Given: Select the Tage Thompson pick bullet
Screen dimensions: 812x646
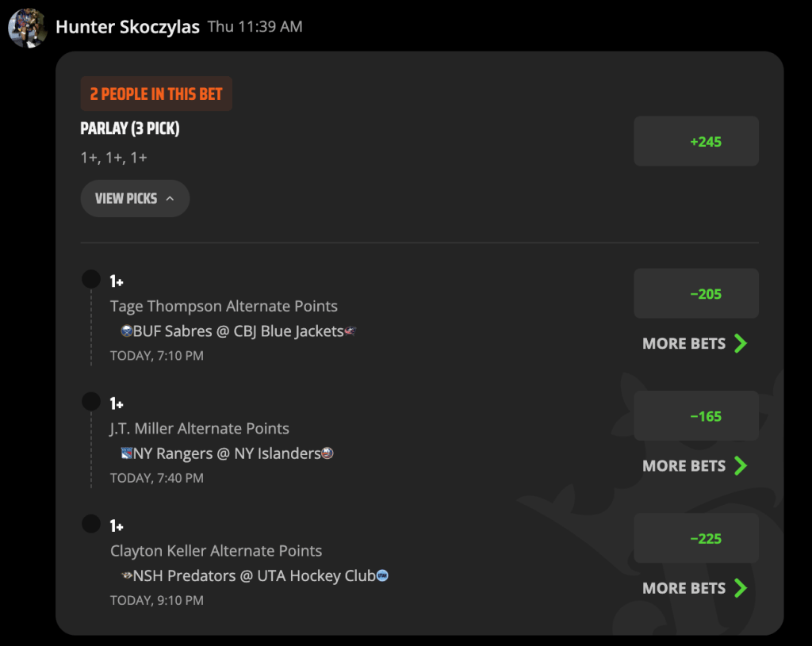Looking at the screenshot, I should [91, 279].
